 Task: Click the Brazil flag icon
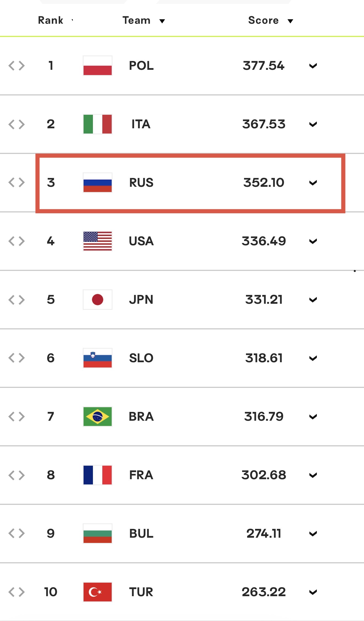pos(97,417)
